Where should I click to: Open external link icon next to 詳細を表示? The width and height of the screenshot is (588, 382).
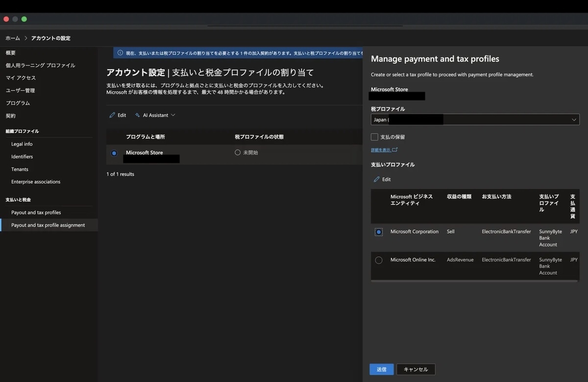click(x=395, y=150)
